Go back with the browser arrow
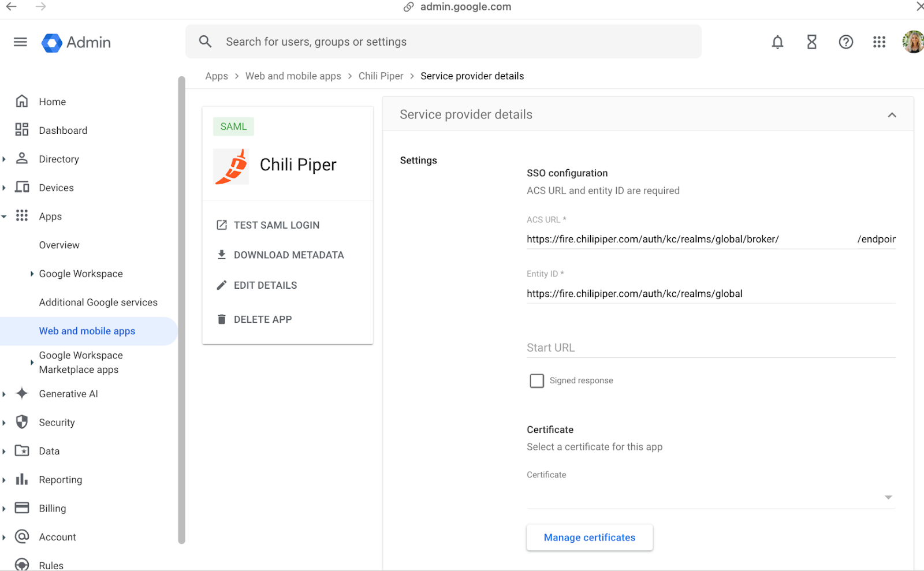Image resolution: width=924 pixels, height=571 pixels. click(x=12, y=7)
